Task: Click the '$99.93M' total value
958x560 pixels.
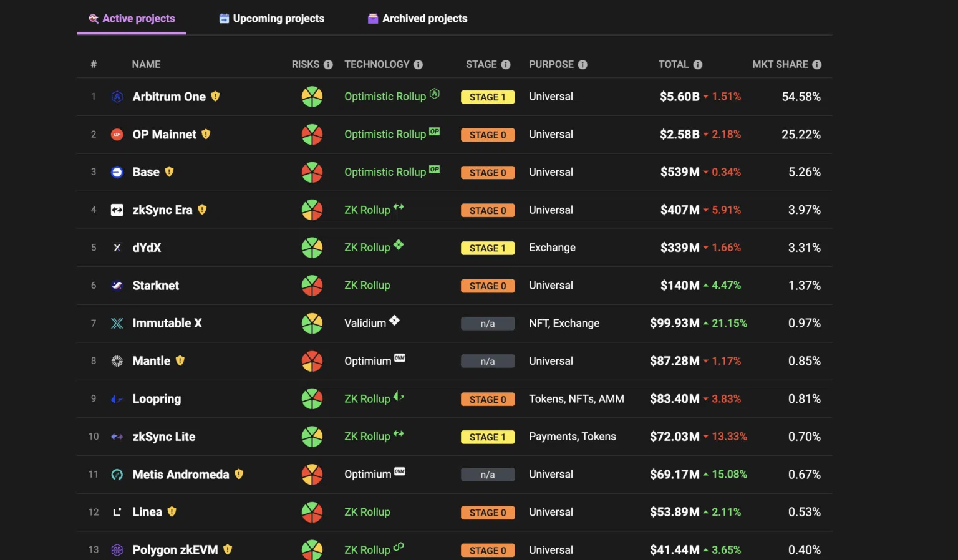Action: pos(675,323)
